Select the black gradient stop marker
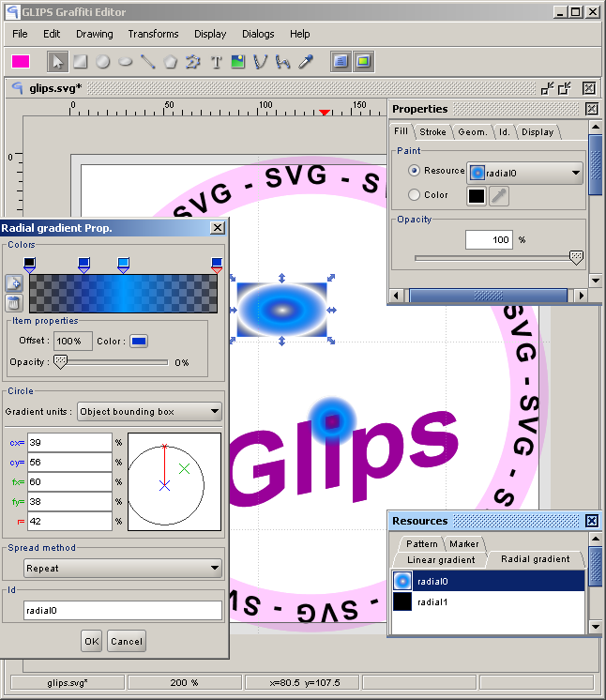The image size is (606, 700). point(29,266)
